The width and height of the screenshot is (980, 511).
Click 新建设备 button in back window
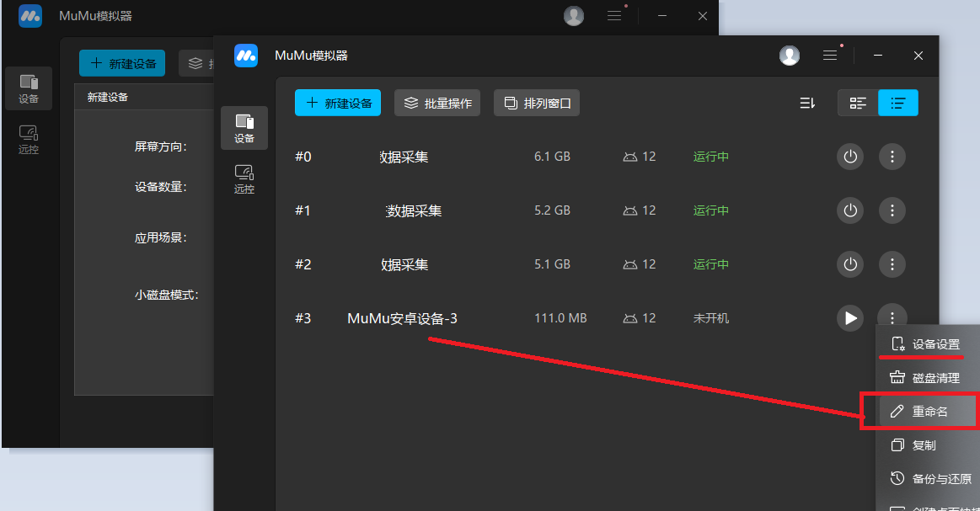tap(122, 63)
